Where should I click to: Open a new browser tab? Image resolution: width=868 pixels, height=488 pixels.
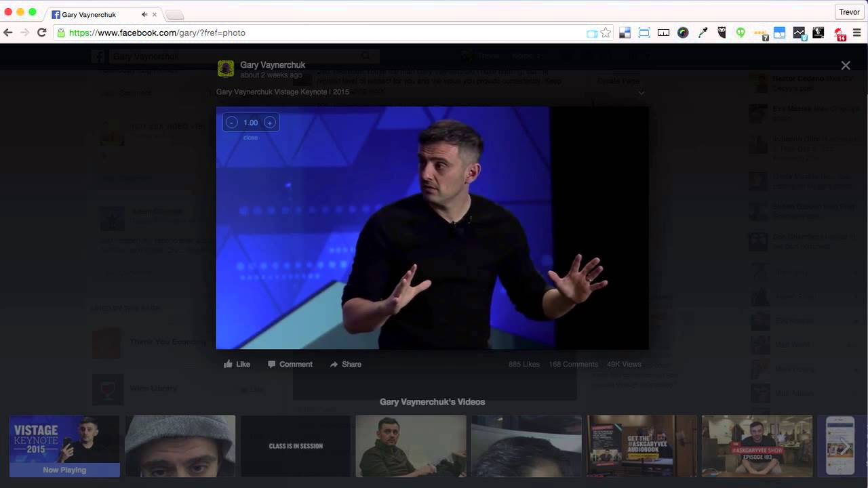tap(174, 15)
